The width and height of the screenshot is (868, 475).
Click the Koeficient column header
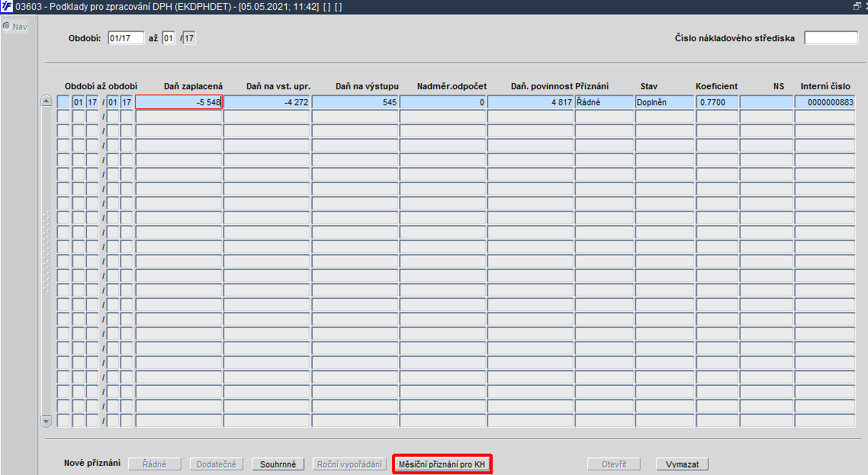[x=716, y=86]
